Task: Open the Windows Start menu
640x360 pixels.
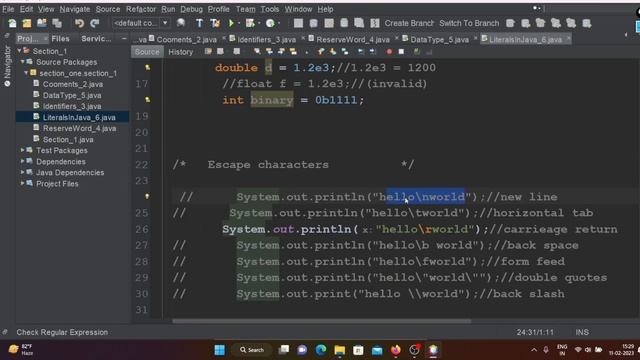Action: 220,350
